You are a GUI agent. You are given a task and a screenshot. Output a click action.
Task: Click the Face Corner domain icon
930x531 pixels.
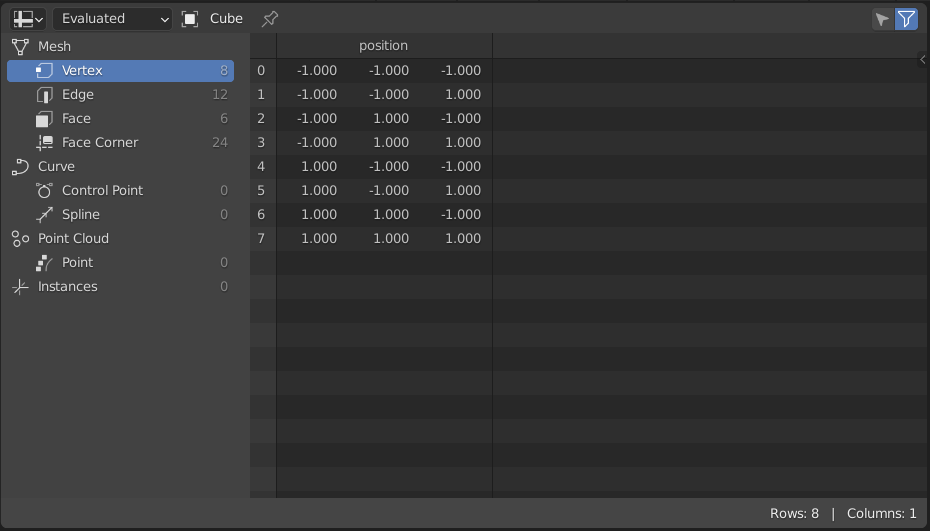tap(44, 142)
